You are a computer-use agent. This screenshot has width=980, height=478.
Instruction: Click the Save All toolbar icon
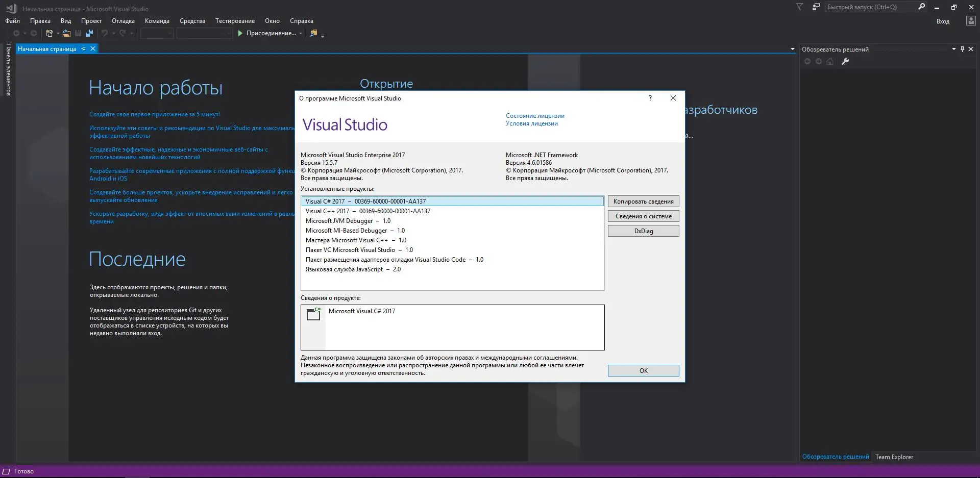click(89, 33)
